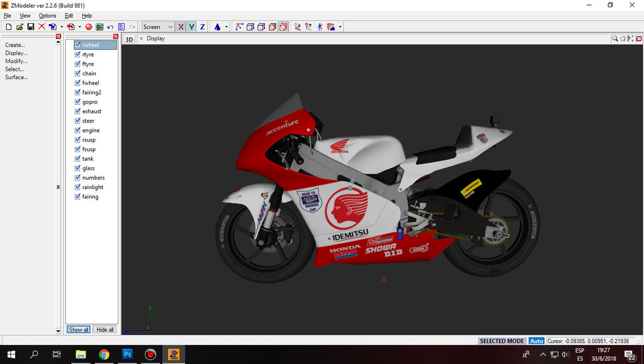Open dropdown arrow beside export icon
This screenshot has height=364, width=644.
[79, 27]
